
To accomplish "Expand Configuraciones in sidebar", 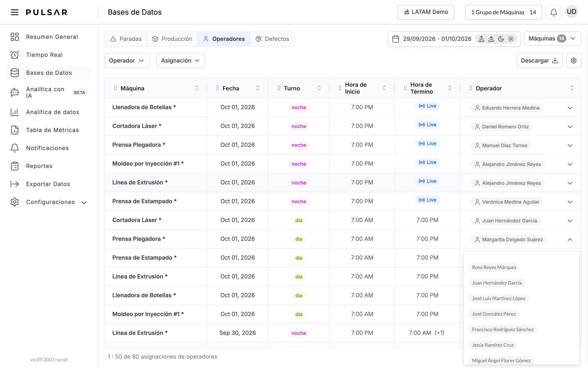I will [49, 202].
